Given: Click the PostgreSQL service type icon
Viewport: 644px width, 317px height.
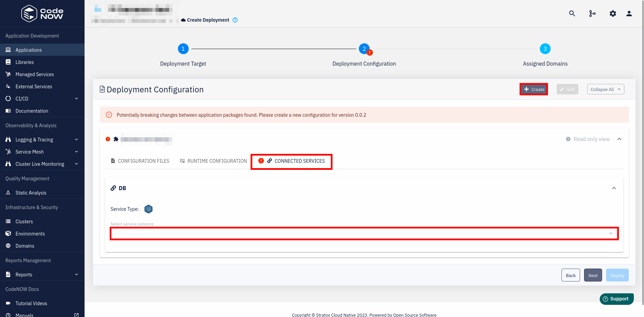Looking at the screenshot, I should (148, 209).
